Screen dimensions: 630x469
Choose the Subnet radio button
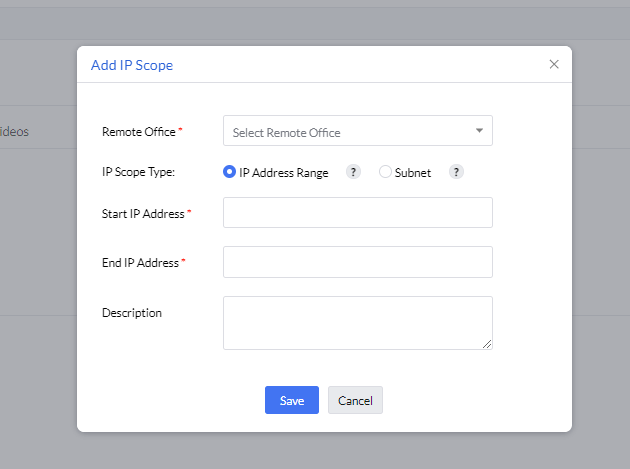(x=386, y=172)
